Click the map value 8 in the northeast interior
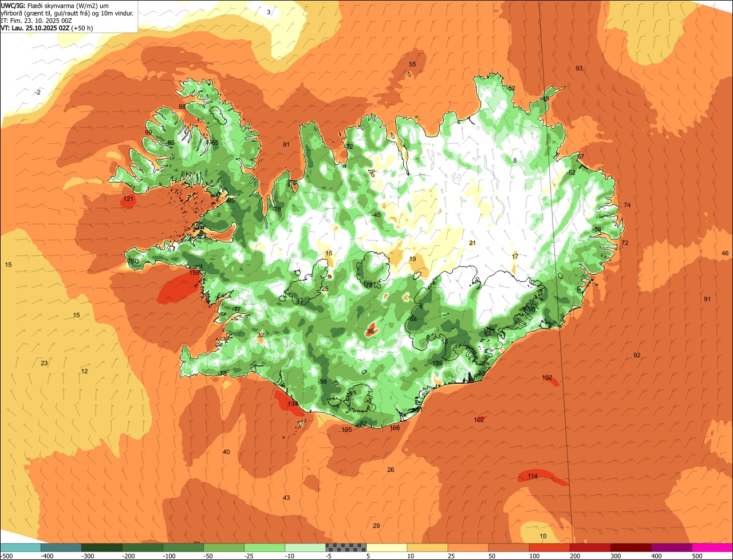Image resolution: width=733 pixels, height=560 pixels. [515, 161]
